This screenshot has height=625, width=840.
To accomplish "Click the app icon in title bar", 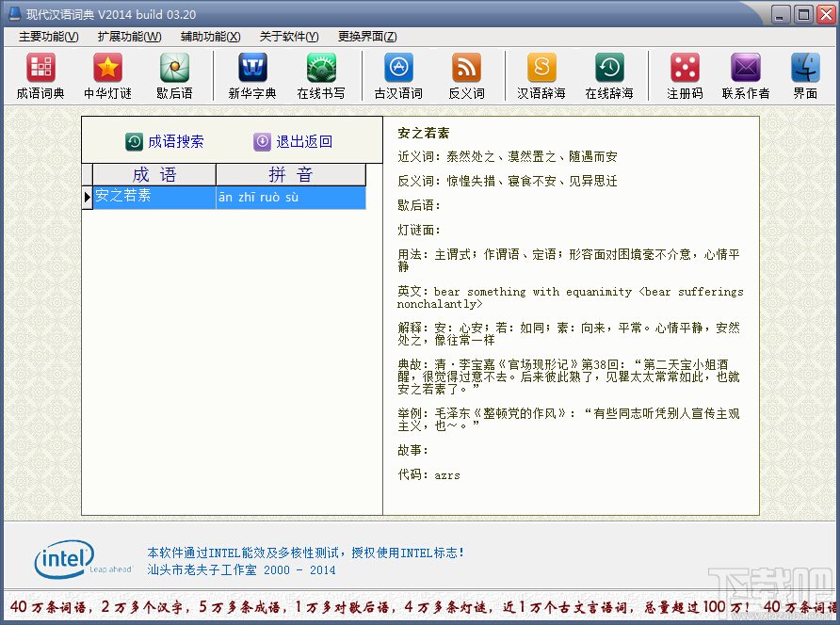I will click(14, 13).
